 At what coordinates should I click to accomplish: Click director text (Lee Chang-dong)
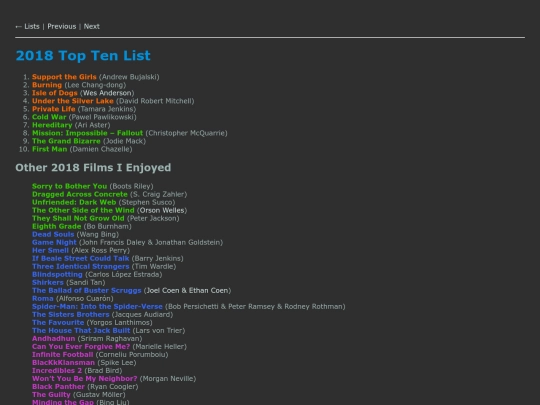click(x=95, y=85)
